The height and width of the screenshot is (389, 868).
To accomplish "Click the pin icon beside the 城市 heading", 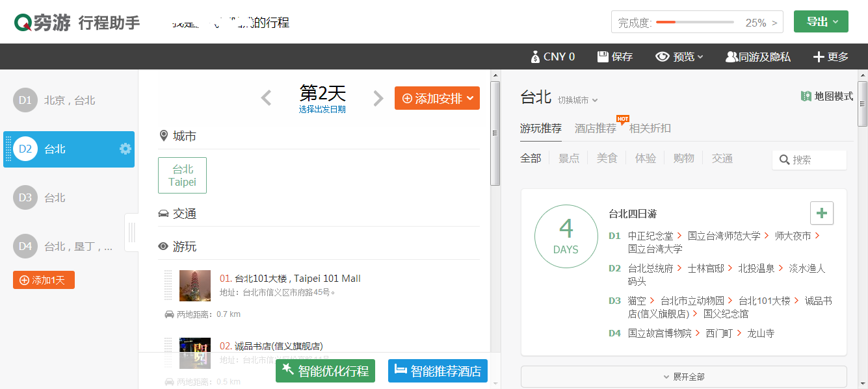I will click(163, 136).
